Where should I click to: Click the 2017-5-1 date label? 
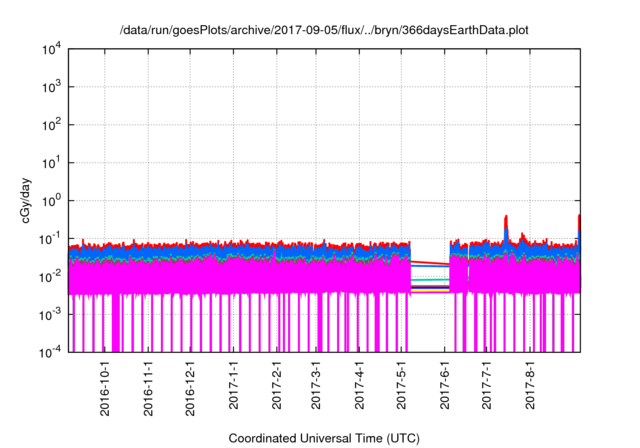(402, 384)
